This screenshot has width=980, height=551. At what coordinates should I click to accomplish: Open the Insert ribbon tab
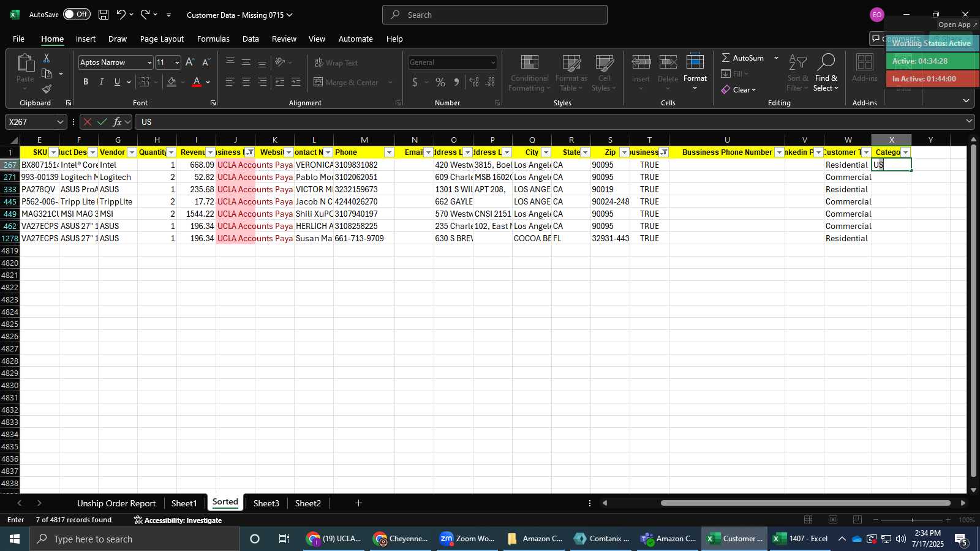pyautogui.click(x=86, y=39)
